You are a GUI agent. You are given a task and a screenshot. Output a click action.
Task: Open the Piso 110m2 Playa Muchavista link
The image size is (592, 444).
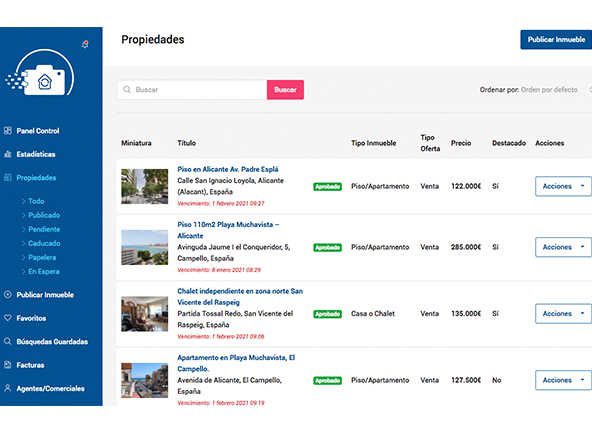click(228, 230)
